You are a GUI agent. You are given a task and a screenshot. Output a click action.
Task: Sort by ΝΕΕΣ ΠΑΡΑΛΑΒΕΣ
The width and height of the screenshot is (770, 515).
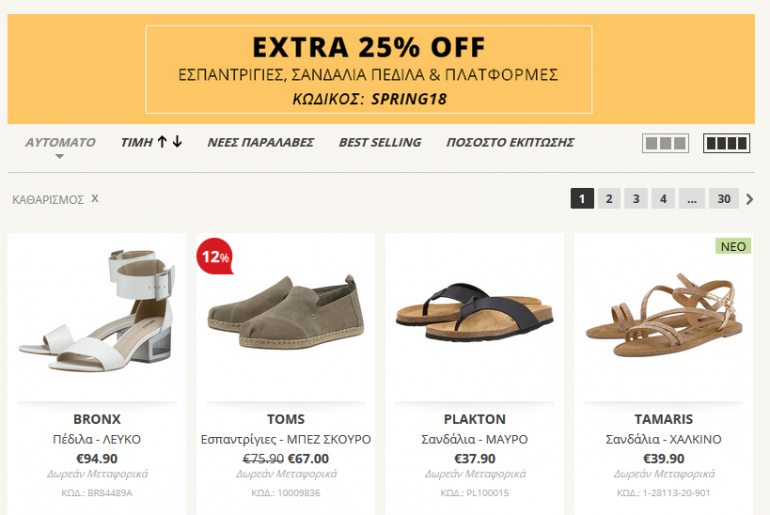[260, 142]
